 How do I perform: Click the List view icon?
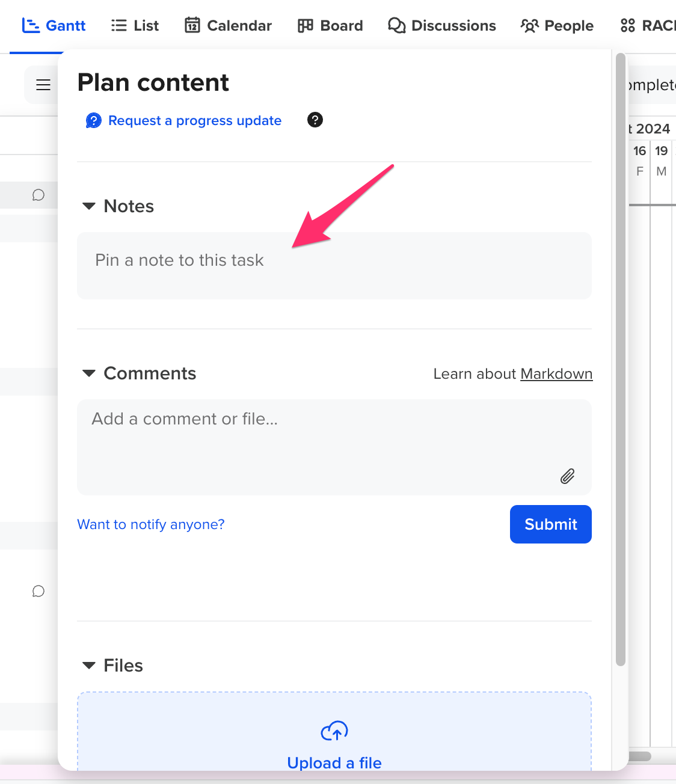point(118,25)
